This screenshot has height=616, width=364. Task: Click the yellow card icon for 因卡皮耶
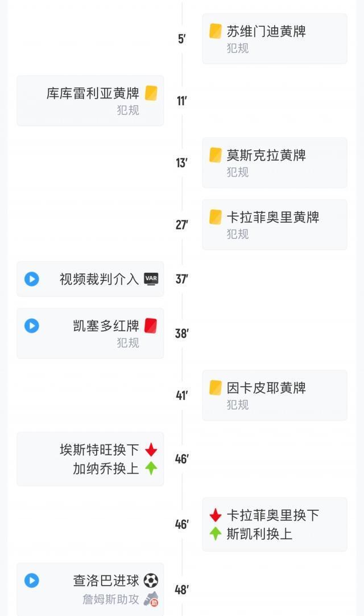216,388
